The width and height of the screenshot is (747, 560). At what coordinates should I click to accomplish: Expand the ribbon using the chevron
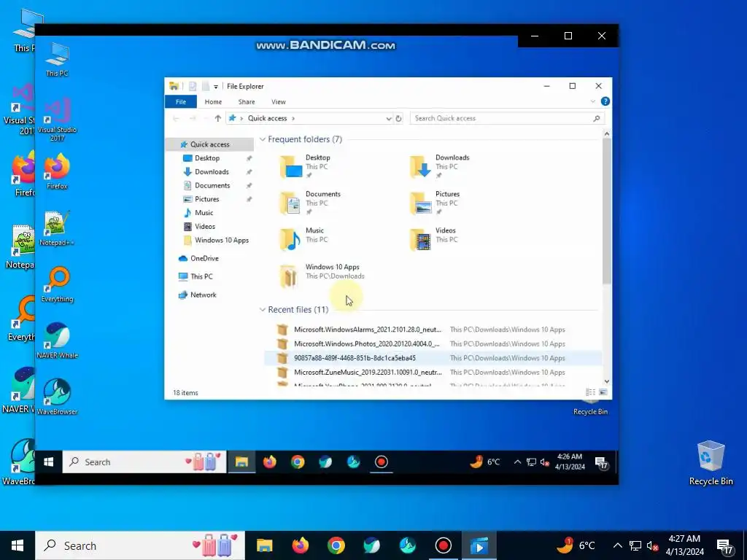click(x=592, y=101)
